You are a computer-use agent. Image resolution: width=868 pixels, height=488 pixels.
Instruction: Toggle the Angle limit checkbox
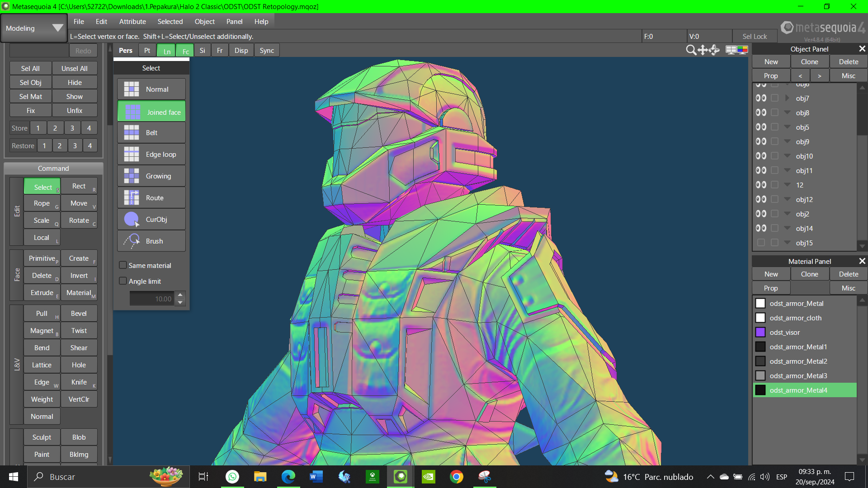click(123, 281)
